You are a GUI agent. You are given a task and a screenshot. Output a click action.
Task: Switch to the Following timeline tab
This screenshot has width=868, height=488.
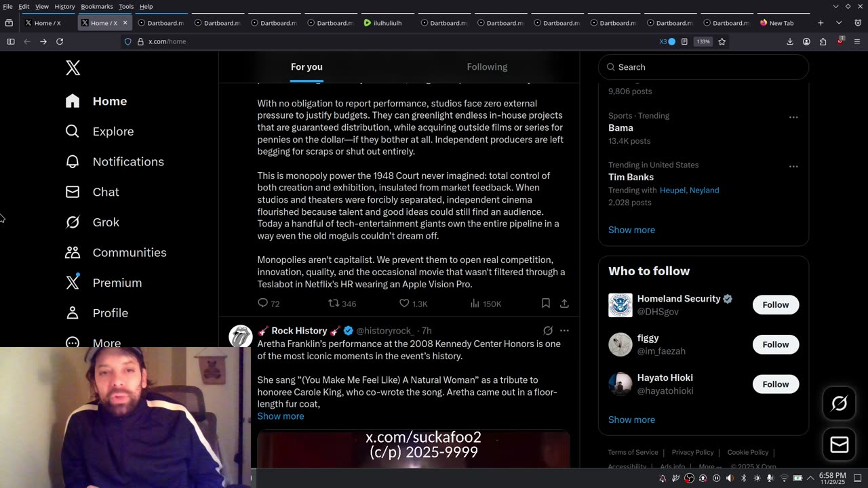(x=487, y=67)
